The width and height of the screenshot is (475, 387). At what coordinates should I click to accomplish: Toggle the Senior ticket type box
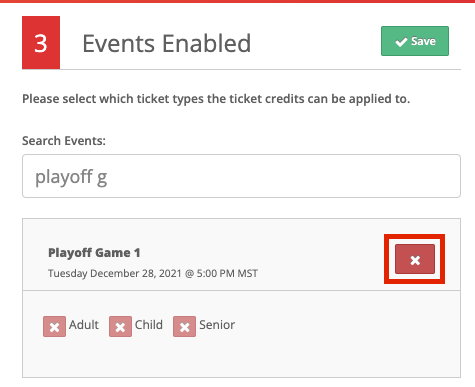184,327
